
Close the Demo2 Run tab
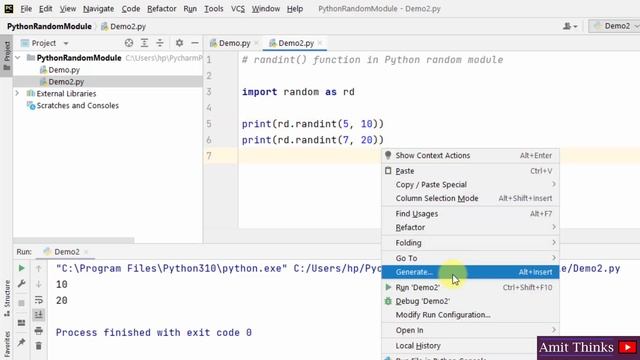(86, 252)
